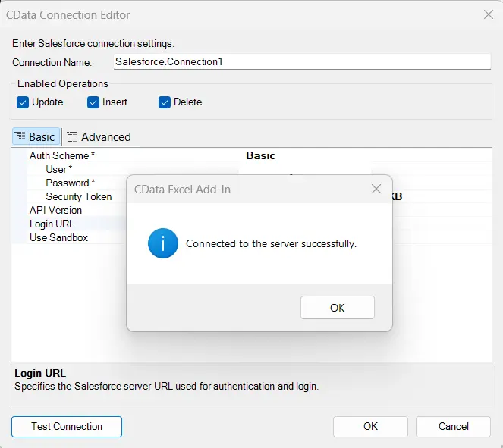This screenshot has height=448, width=503.
Task: Open the Advanced settings tab
Action: coord(99,137)
